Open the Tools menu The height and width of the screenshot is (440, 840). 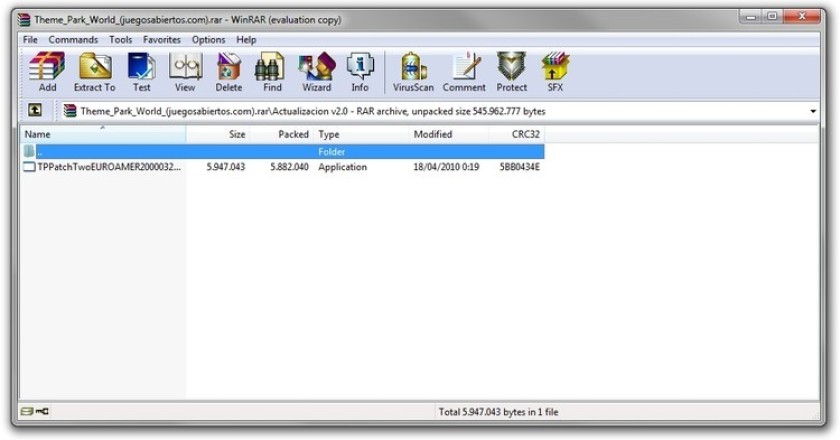(121, 40)
